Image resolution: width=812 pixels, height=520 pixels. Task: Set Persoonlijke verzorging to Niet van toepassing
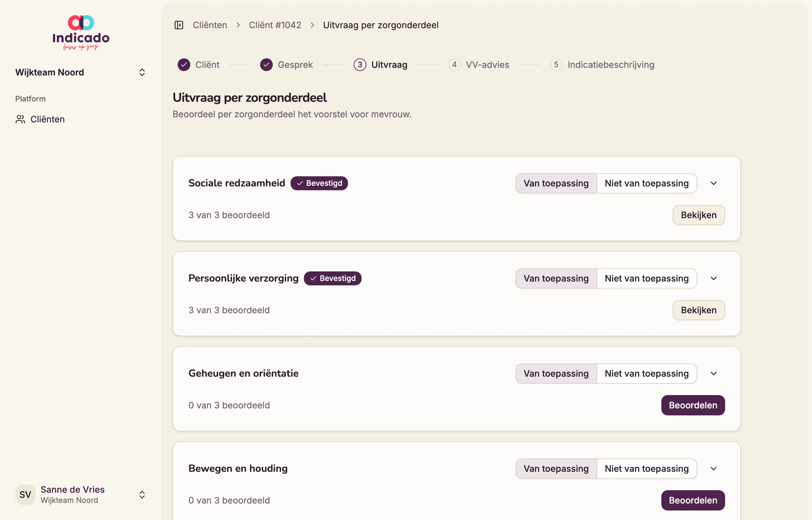(646, 279)
